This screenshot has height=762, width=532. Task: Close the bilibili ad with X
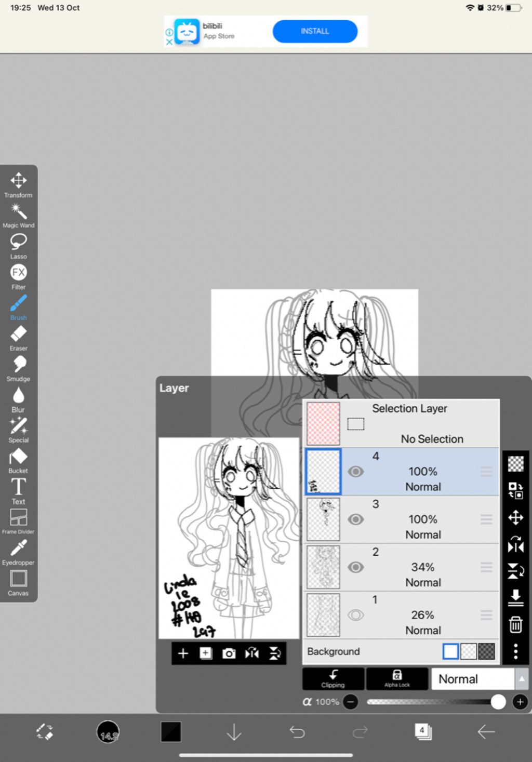coord(169,42)
